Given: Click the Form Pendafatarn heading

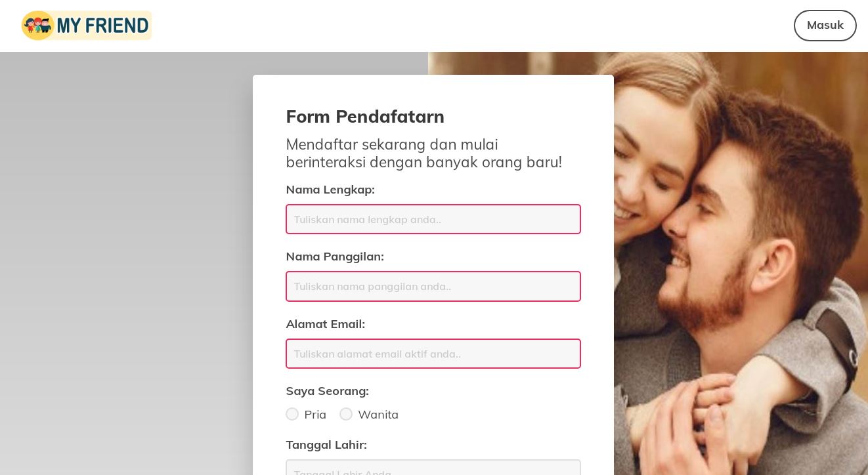Looking at the screenshot, I should pos(365,117).
